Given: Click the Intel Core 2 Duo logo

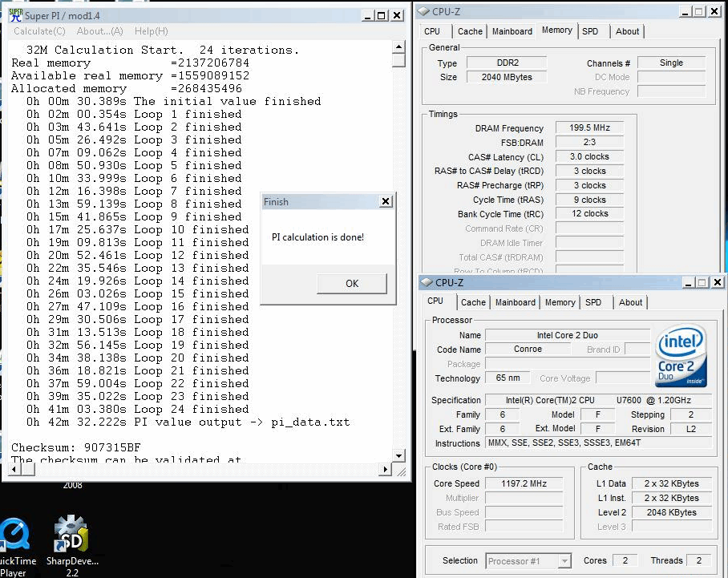Looking at the screenshot, I should click(x=681, y=356).
